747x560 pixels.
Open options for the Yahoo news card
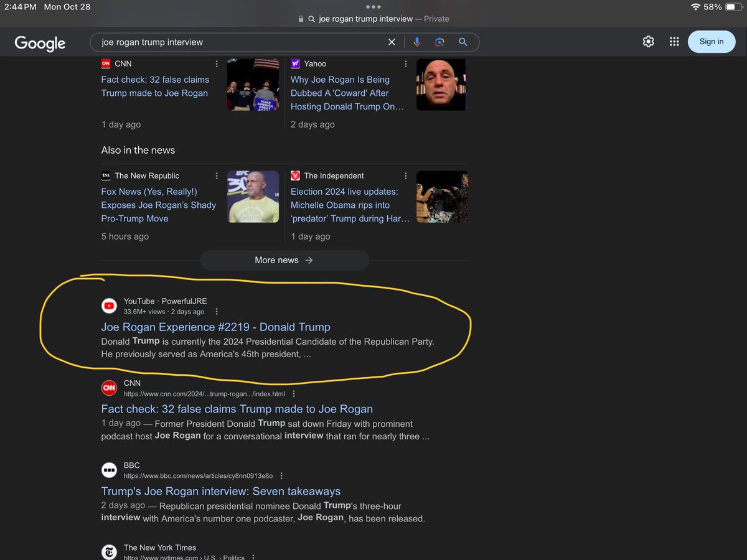coord(406,64)
